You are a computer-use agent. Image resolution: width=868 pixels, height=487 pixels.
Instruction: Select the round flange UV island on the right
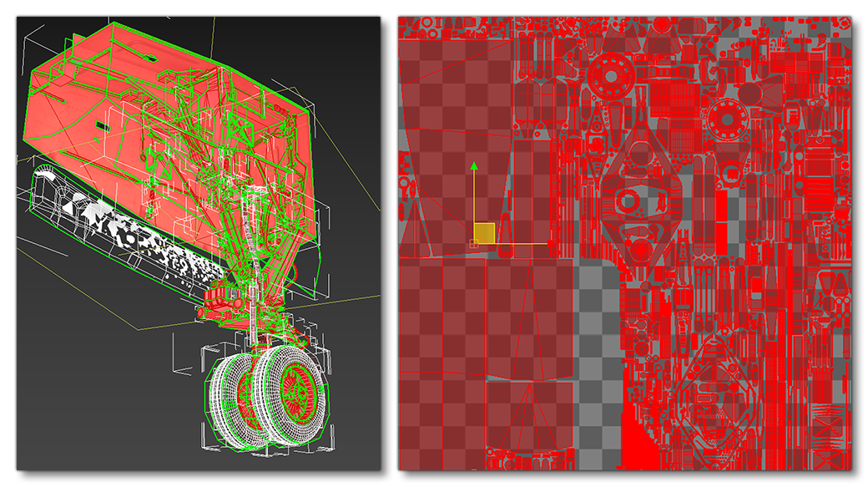[x=725, y=120]
